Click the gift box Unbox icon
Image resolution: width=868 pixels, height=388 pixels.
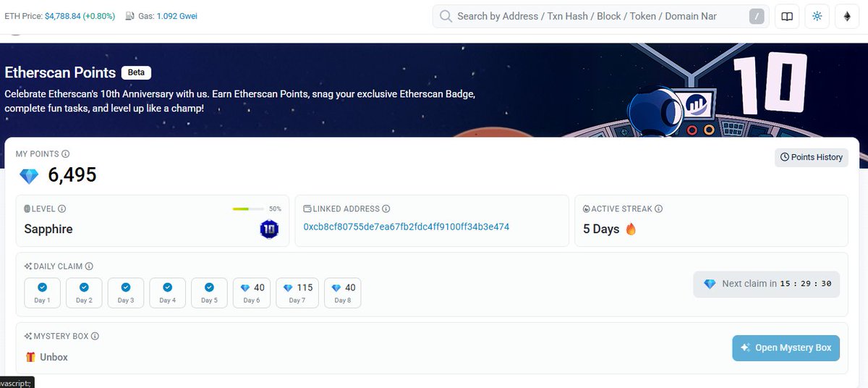30,357
